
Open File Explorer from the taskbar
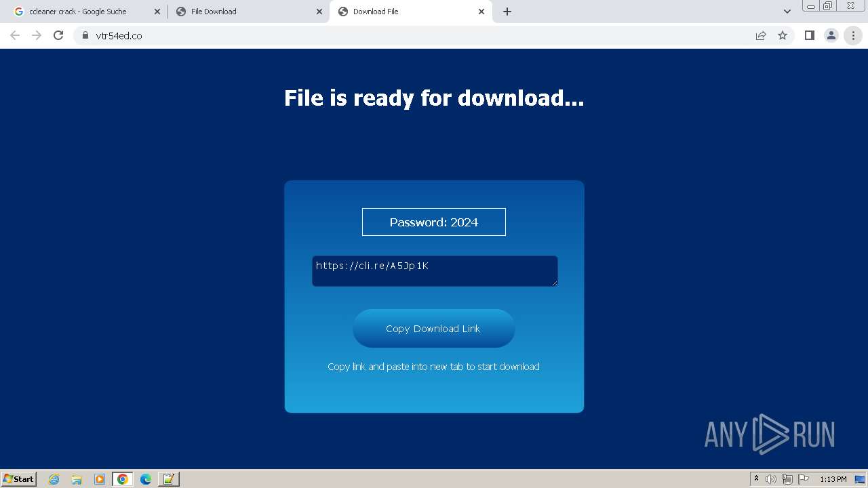click(x=77, y=479)
